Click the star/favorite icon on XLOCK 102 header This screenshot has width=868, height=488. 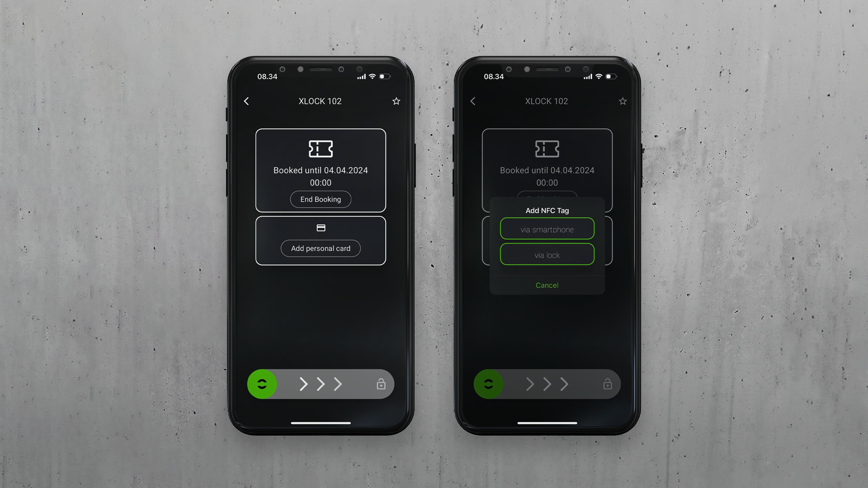point(396,101)
